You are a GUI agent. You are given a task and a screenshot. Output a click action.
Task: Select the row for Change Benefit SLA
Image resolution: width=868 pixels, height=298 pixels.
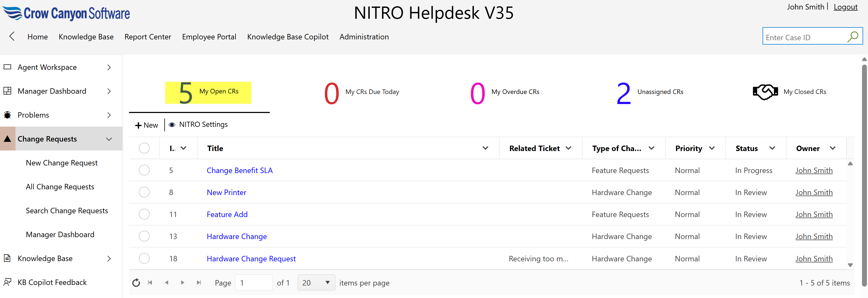[144, 170]
